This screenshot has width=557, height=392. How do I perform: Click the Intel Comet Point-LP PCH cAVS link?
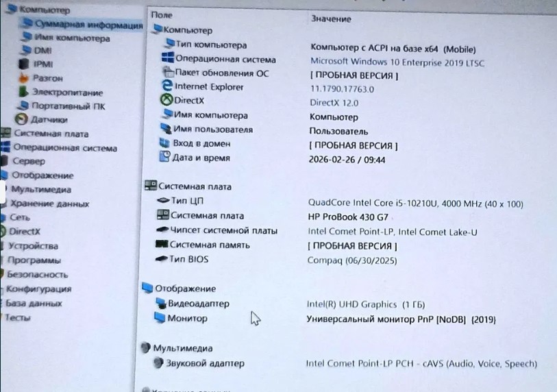[x=421, y=363]
